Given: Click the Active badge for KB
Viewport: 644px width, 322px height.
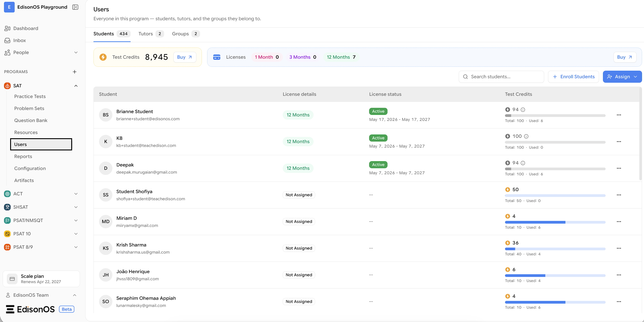Looking at the screenshot, I should 378,138.
